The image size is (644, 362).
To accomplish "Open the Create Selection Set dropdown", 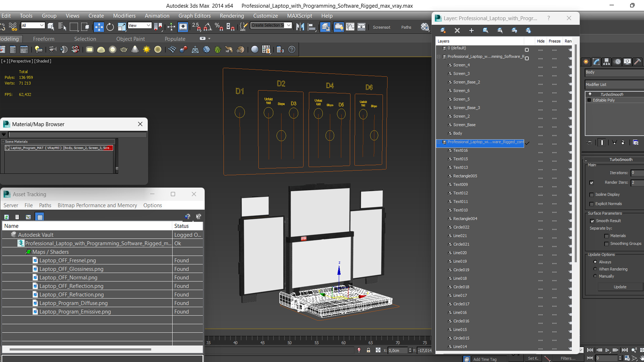I will [271, 25].
